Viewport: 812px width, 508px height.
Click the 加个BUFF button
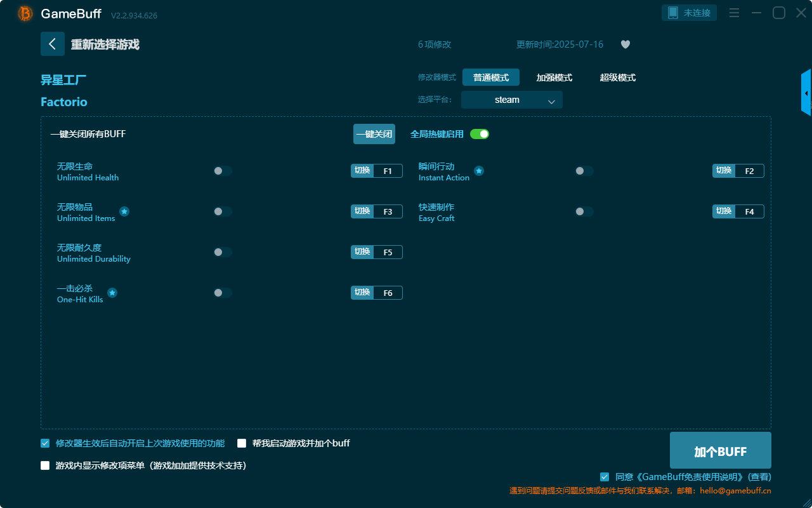720,451
